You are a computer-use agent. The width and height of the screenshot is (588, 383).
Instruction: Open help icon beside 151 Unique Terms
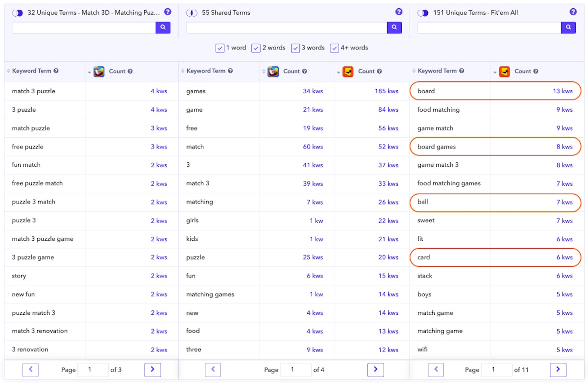coord(573,12)
